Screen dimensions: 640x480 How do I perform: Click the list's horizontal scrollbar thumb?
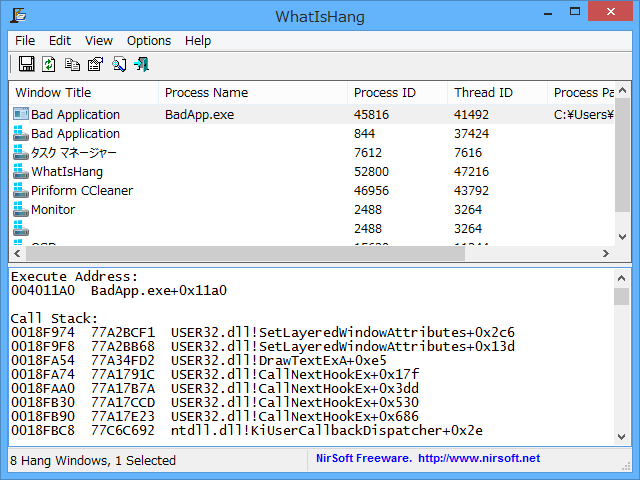[x=245, y=253]
